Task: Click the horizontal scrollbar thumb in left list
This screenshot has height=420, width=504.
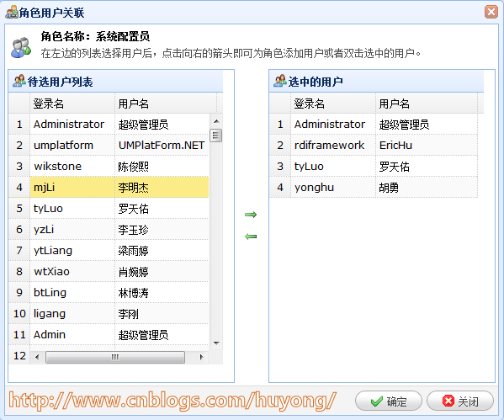Action: point(115,357)
